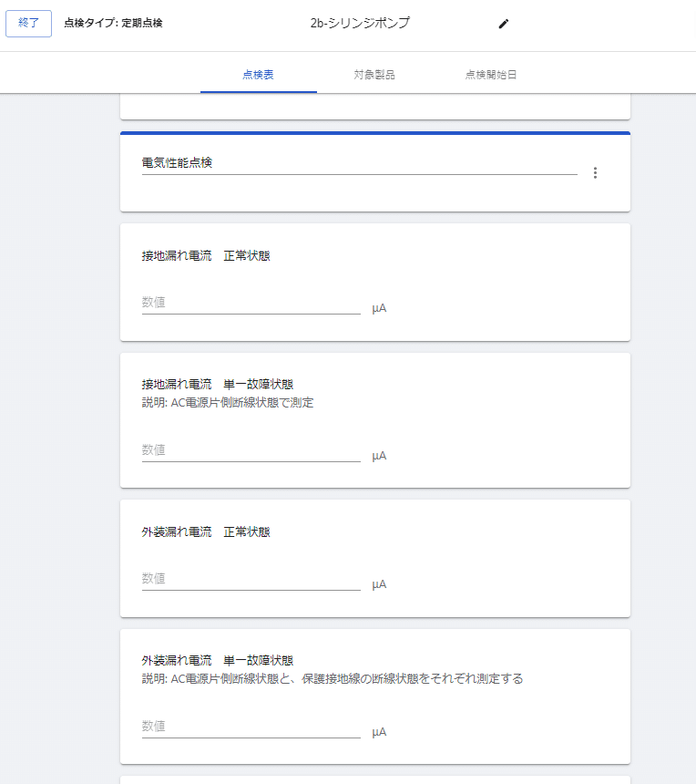
Task: Click the 点検タイプ: 定期点検 label
Action: click(x=113, y=23)
